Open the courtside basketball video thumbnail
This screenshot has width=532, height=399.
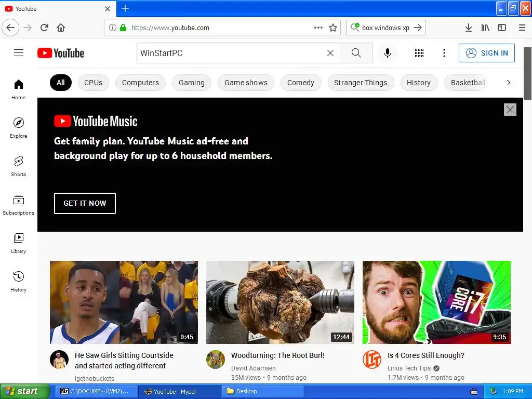coord(124,302)
